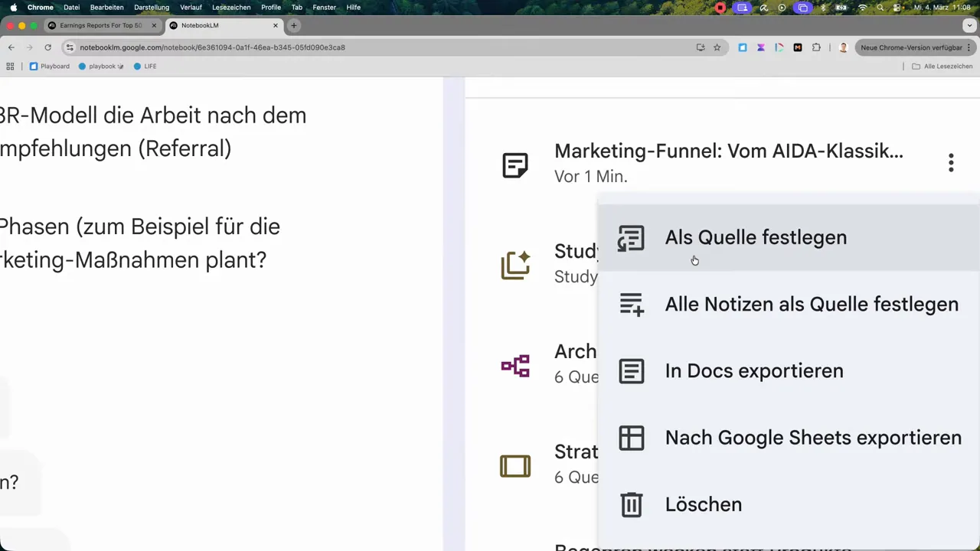Open options beside Neue Chrome-Version verfügbar

(x=969, y=47)
